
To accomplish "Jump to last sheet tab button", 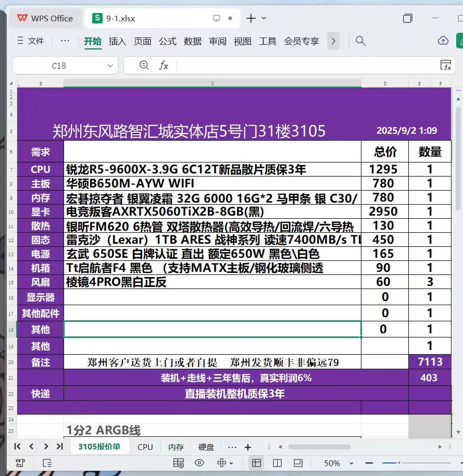I will pyautogui.click(x=60, y=446).
